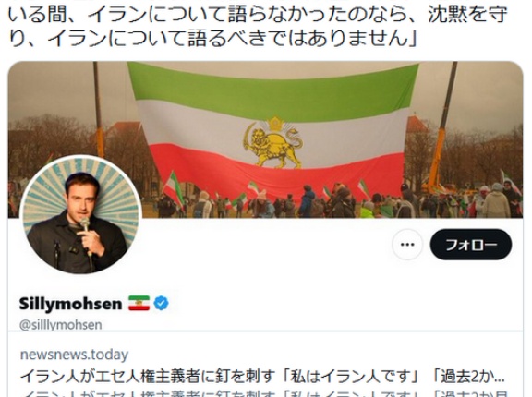This screenshot has height=397, width=532.
Task: Open the newsnews.today source link
Action: pos(74,355)
